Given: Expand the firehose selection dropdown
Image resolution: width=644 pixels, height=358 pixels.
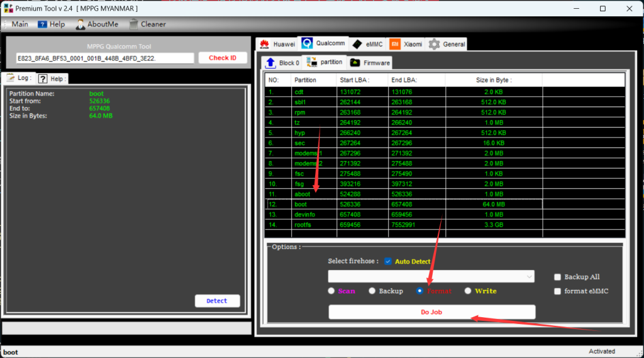Looking at the screenshot, I should click(x=528, y=277).
